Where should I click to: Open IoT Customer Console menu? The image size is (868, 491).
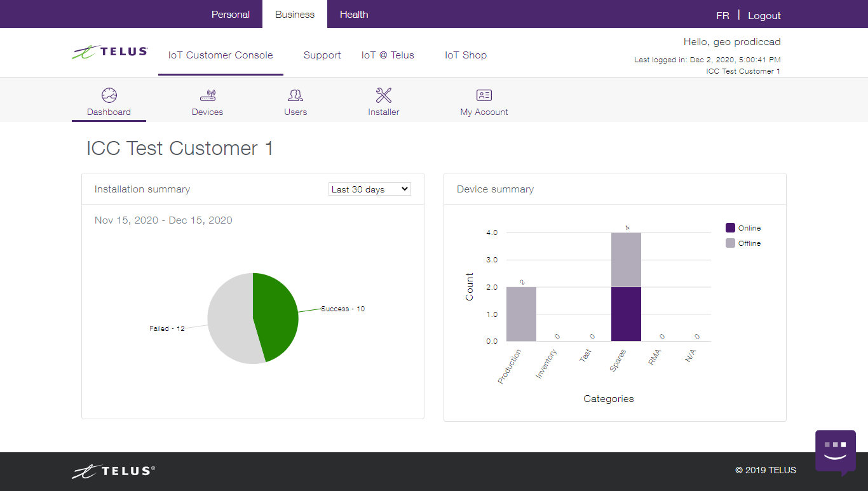220,55
